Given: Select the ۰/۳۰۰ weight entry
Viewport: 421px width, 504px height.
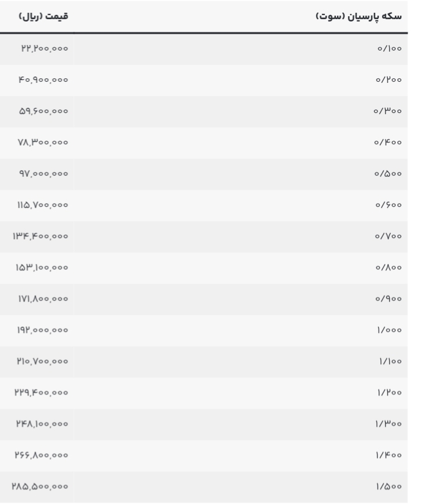Looking at the screenshot, I should pos(387,111).
